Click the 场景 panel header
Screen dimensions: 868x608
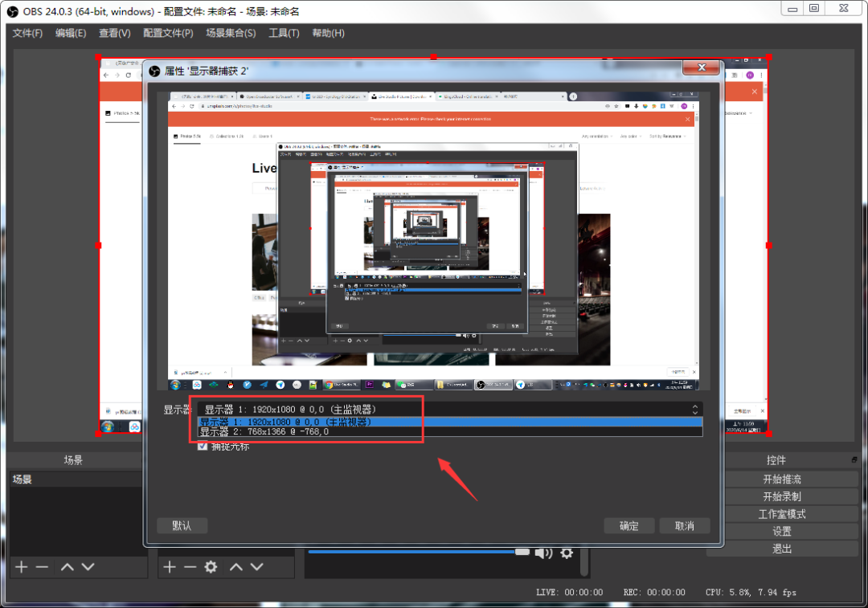73,459
